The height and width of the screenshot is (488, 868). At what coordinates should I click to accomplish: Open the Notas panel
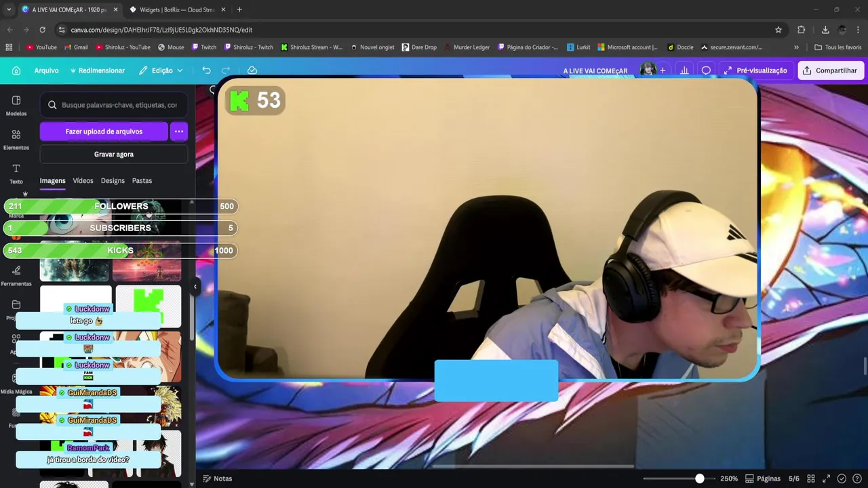click(217, 479)
